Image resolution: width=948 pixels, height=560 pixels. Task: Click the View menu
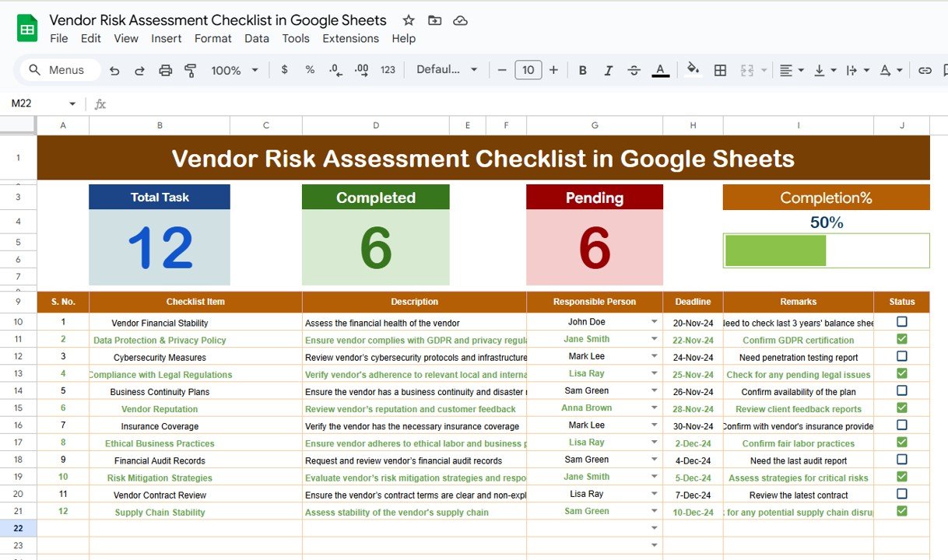[x=126, y=38]
